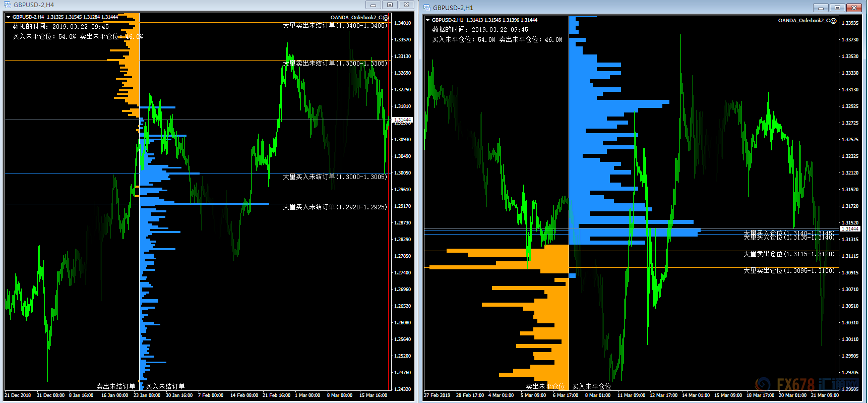Click 7 Feb 00:00 on H4 time axis
Viewport: 868px width, 403px height.
pos(211,395)
